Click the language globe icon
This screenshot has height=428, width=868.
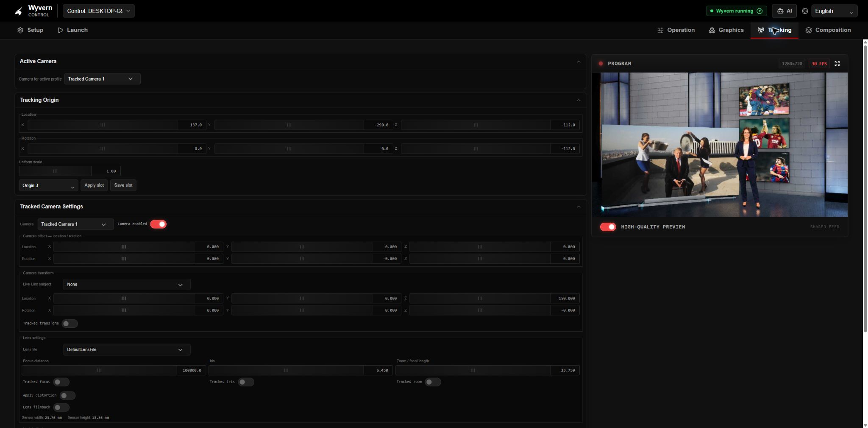point(805,11)
